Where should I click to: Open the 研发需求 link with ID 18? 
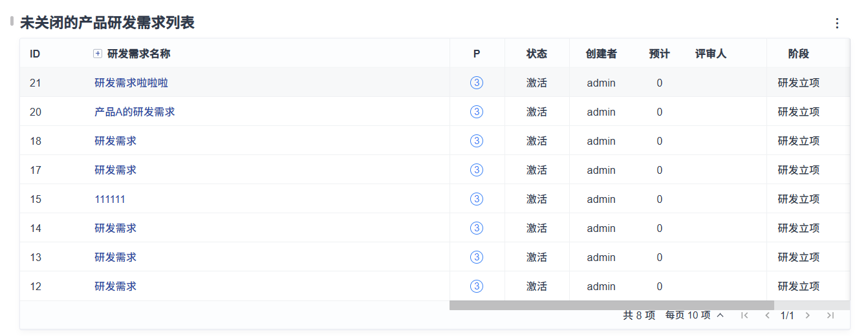click(115, 141)
